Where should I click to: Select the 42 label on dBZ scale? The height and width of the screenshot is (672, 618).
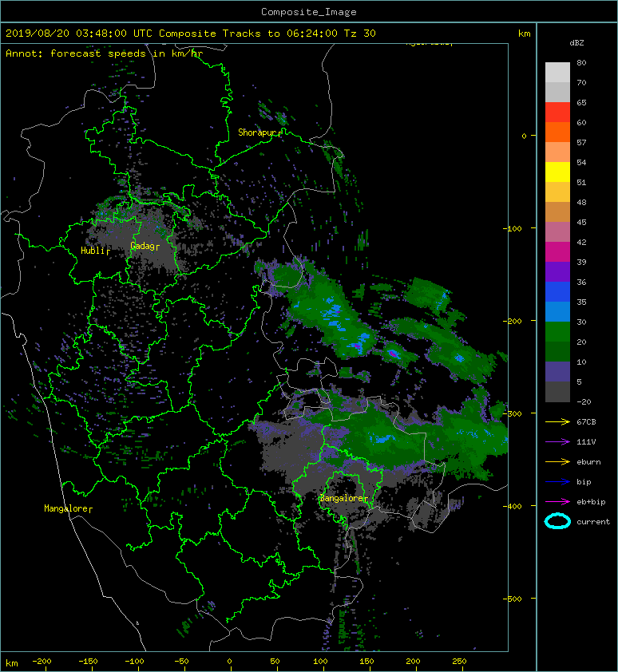581,242
